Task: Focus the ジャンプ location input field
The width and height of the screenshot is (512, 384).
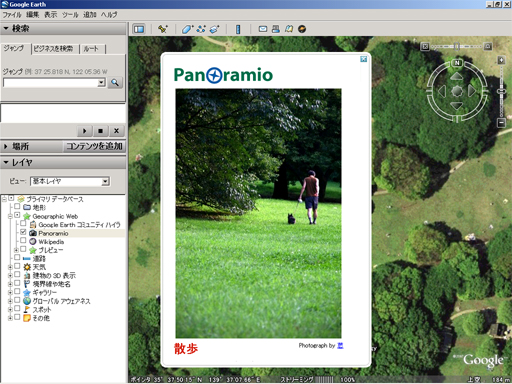Action: [50, 82]
